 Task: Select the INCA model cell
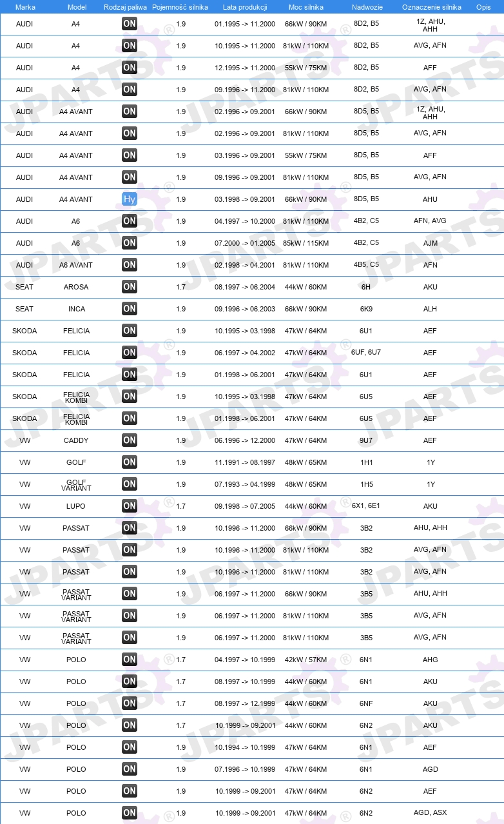coord(76,309)
